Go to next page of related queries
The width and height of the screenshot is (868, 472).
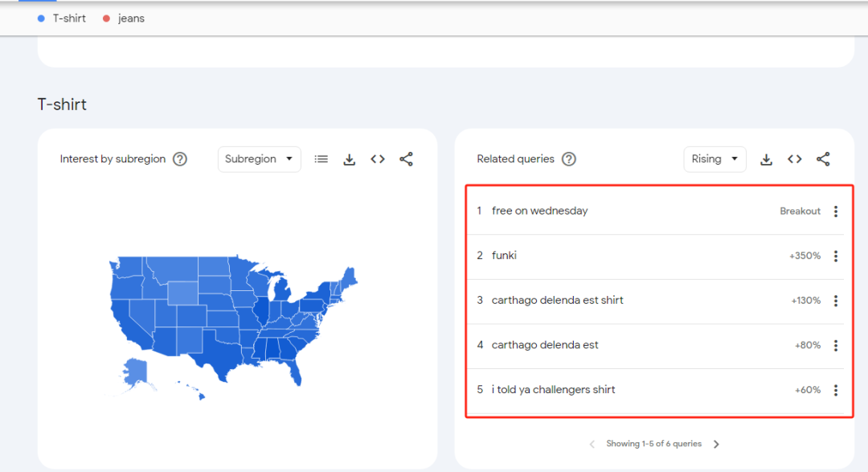[x=717, y=444]
